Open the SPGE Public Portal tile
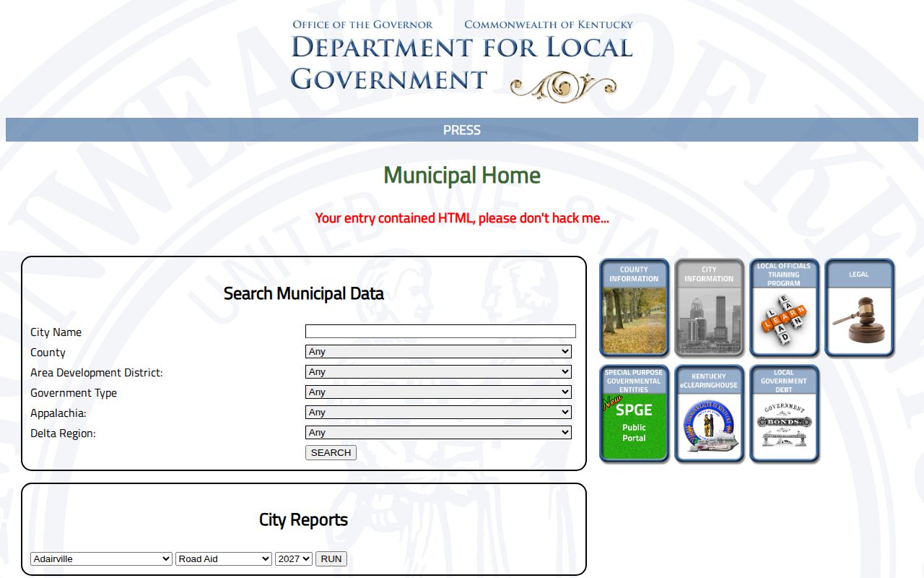 [x=634, y=413]
